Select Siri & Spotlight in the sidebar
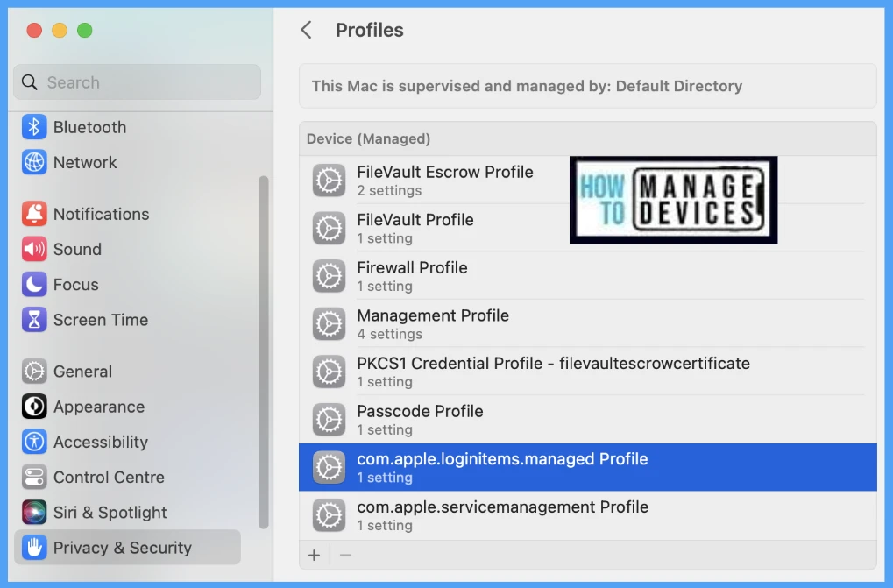This screenshot has height=588, width=893. click(x=110, y=513)
